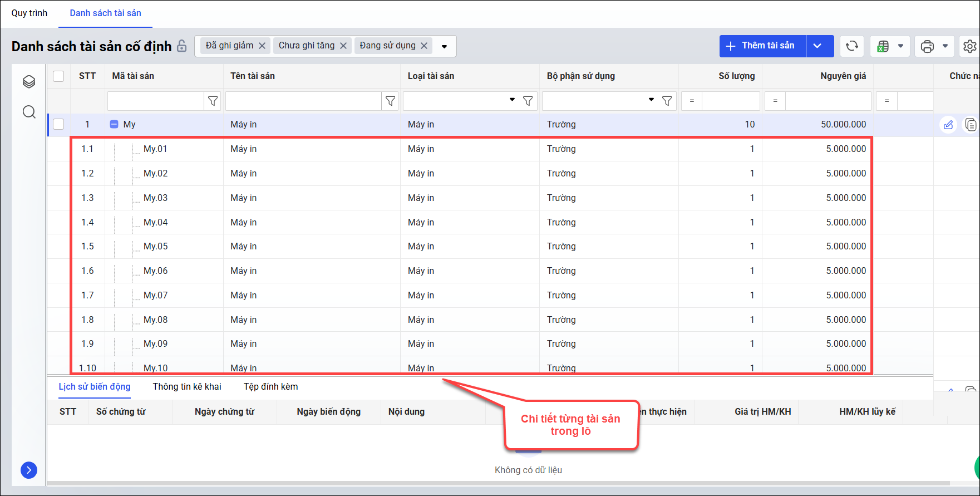Click the printer icon

coord(927,46)
